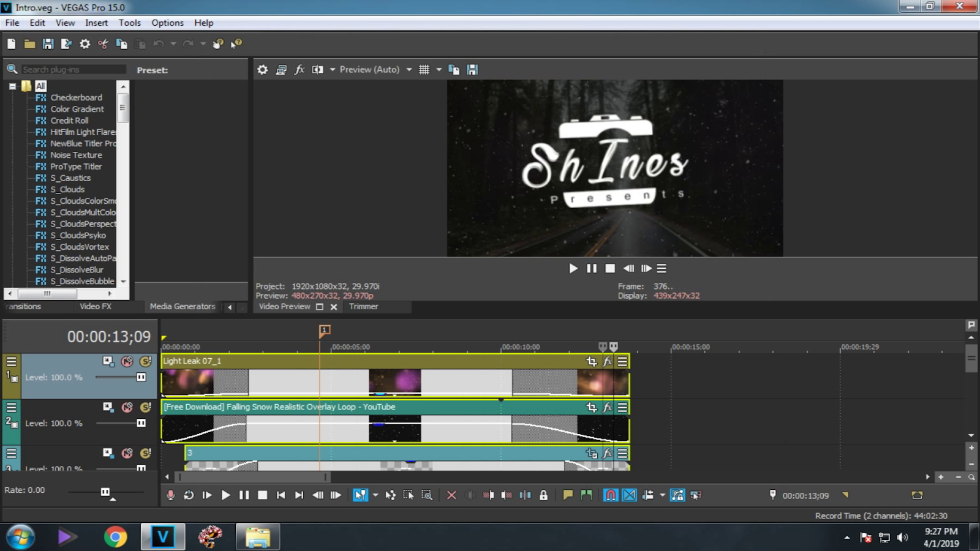Select ProType Titler in plug-in list
The image size is (980, 551).
(76, 167)
